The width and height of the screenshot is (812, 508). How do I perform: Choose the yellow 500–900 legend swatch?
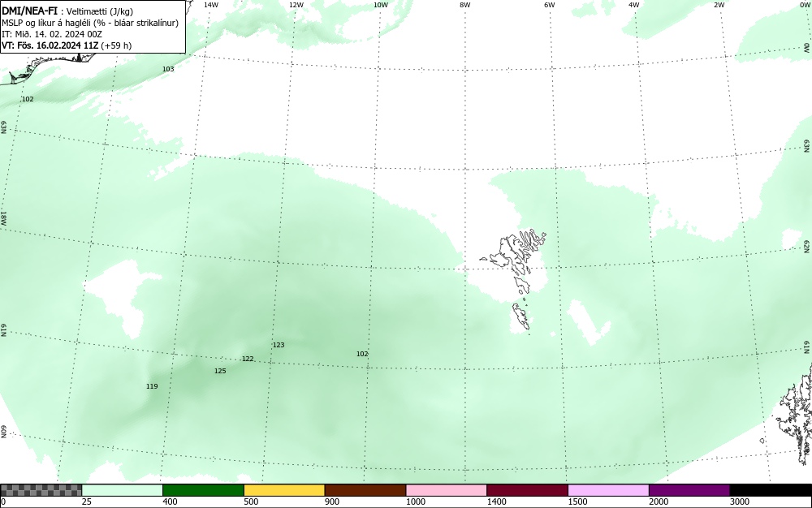pyautogui.click(x=284, y=490)
